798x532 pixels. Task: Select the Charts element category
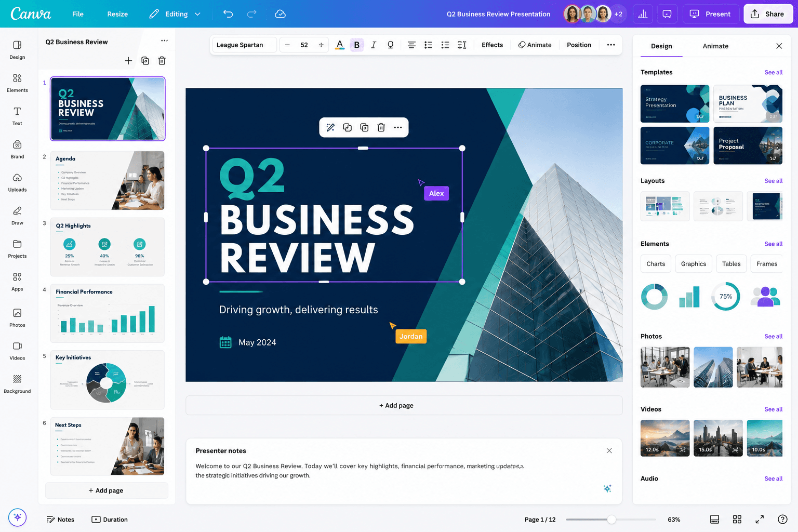[656, 264]
